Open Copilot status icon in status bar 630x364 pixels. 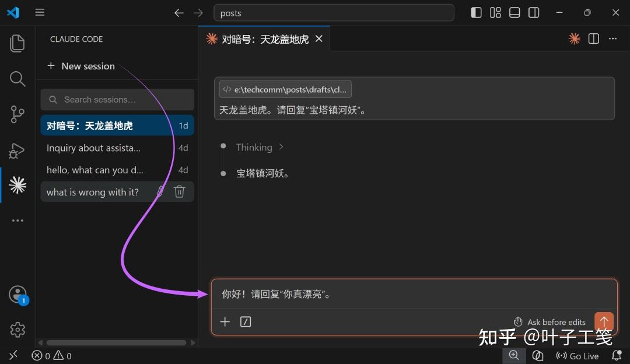pos(538,356)
